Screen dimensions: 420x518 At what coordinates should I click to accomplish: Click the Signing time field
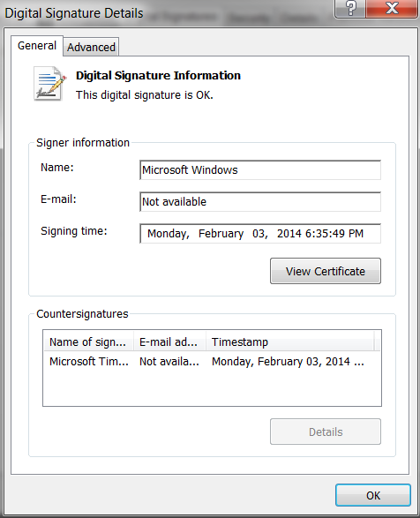[x=260, y=234]
